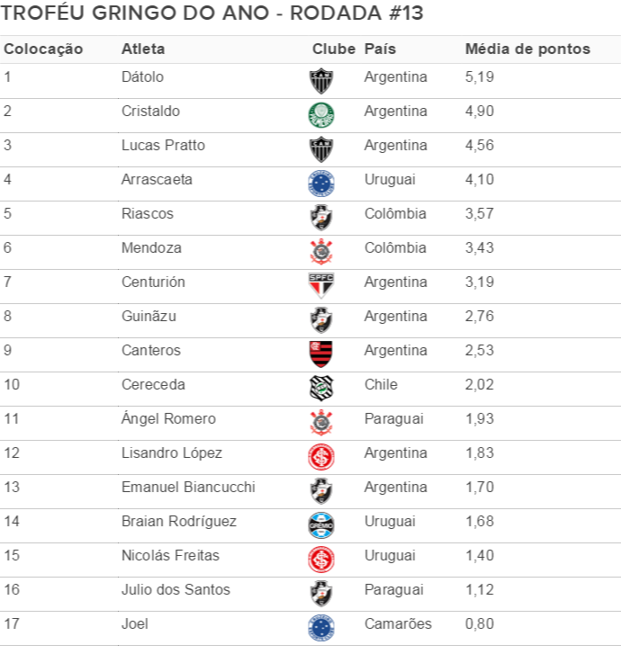
Task: Click the Atleta column header
Action: coord(143,49)
